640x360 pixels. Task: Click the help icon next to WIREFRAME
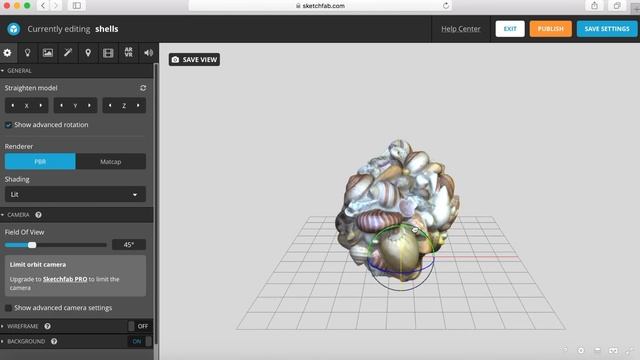47,326
